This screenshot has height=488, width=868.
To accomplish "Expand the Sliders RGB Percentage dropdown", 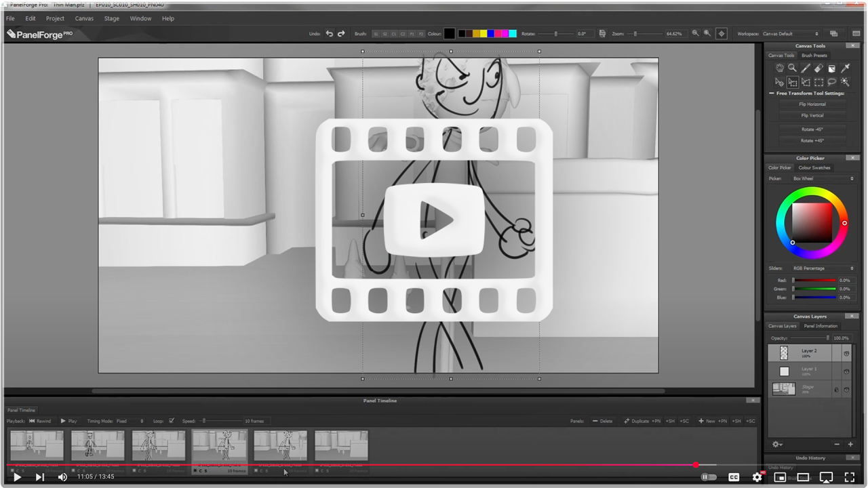I will (x=823, y=268).
